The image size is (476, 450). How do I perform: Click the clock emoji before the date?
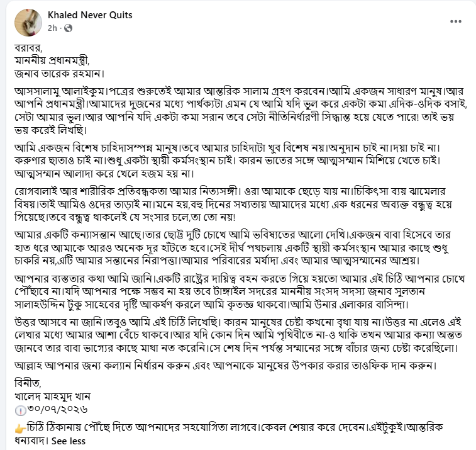click(x=20, y=410)
